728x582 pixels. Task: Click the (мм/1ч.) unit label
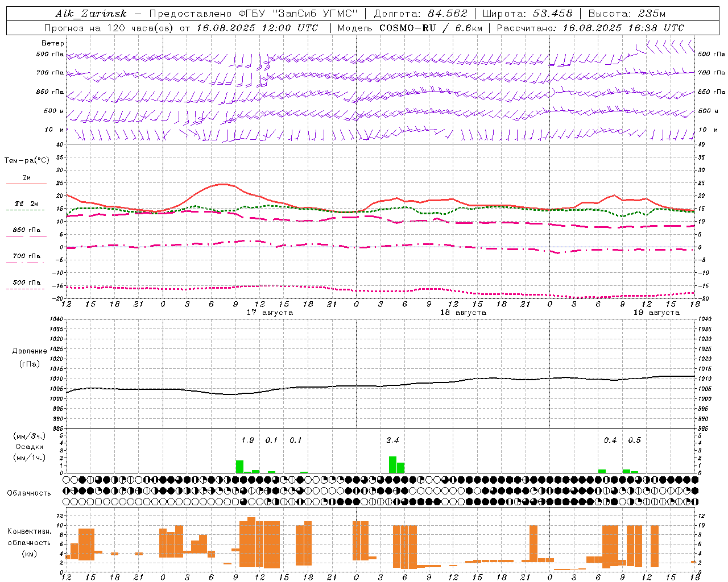29,458
